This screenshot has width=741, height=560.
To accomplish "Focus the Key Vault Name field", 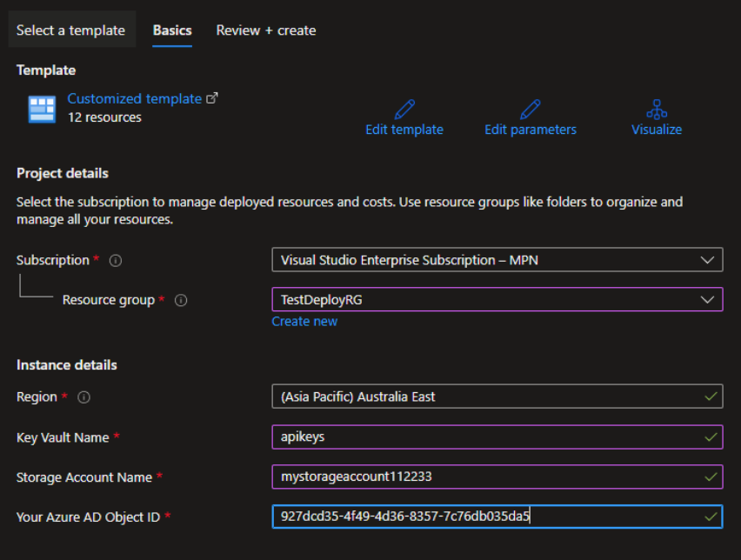I will coord(497,437).
